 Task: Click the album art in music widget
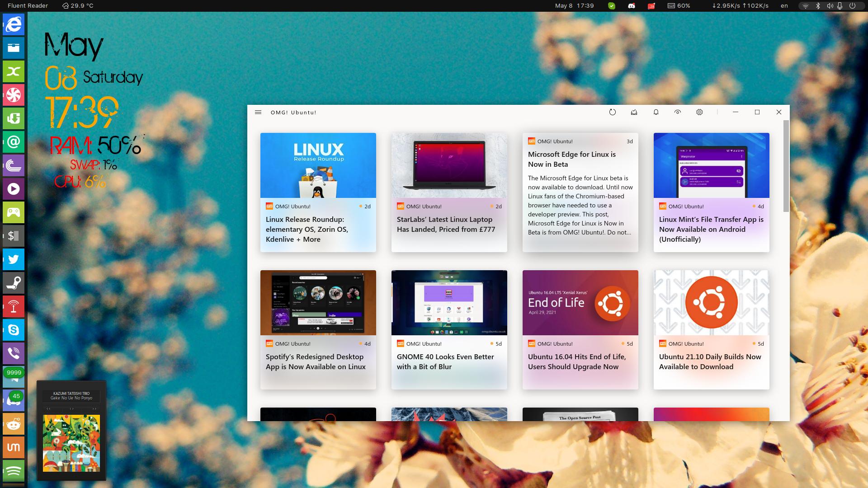click(71, 443)
